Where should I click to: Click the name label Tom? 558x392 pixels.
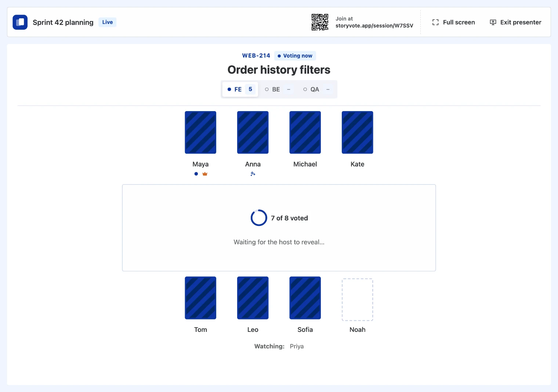(x=200, y=330)
